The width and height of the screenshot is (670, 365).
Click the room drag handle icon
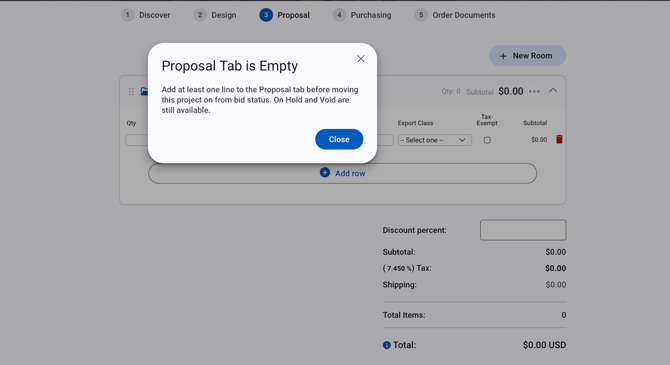(131, 91)
